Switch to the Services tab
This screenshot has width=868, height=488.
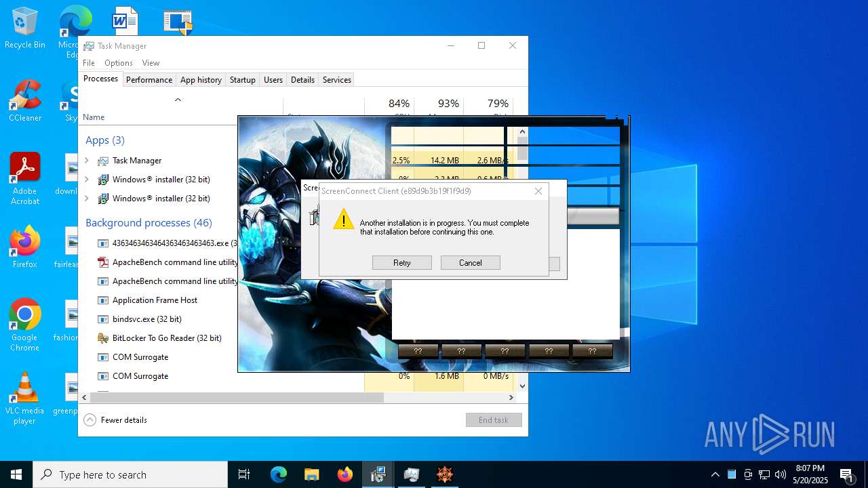point(337,80)
